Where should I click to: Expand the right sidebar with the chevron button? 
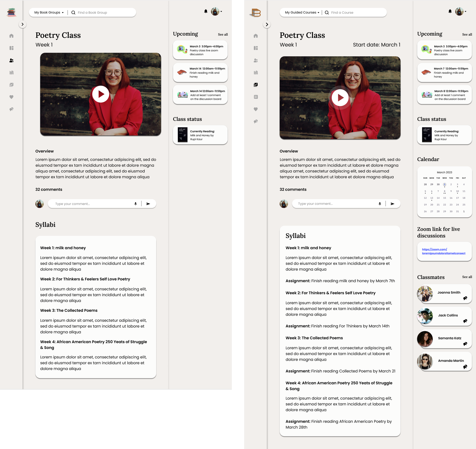[x=267, y=24]
